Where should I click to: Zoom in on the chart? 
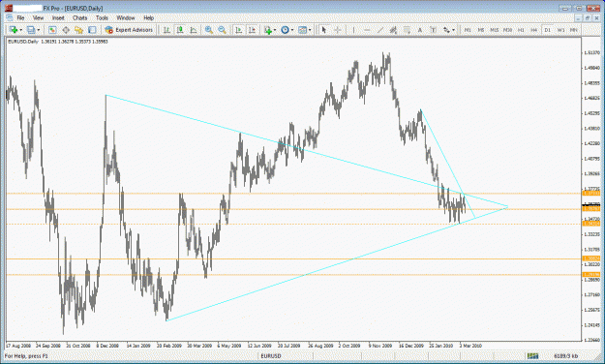(209, 30)
